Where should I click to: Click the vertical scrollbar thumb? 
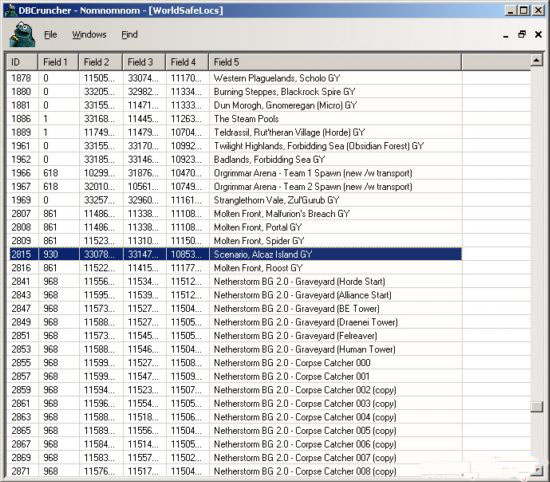536,407
